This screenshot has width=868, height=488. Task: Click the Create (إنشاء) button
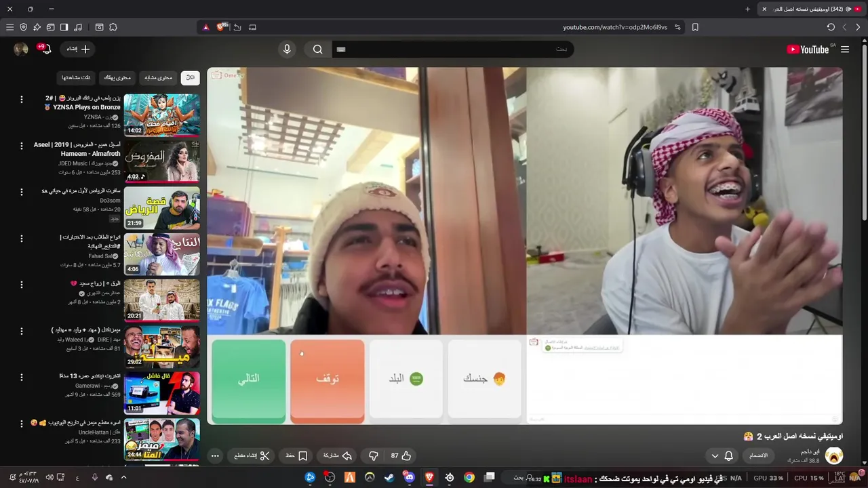click(78, 49)
